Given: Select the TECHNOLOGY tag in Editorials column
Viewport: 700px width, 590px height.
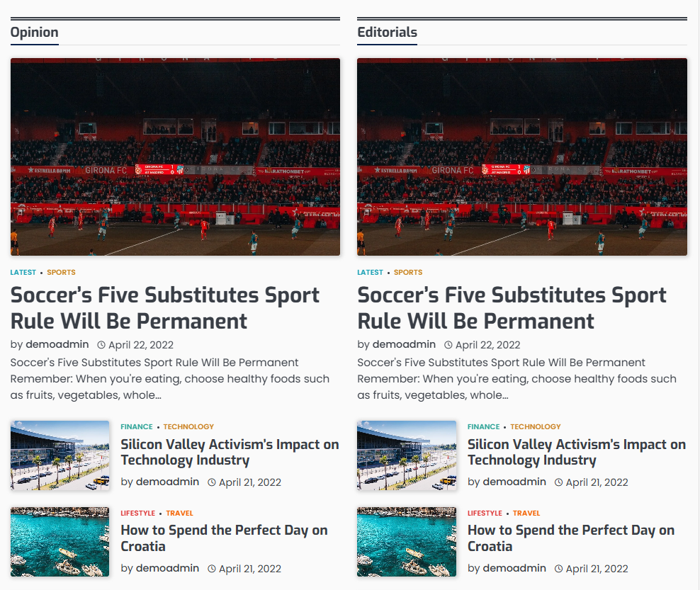Looking at the screenshot, I should 535,426.
